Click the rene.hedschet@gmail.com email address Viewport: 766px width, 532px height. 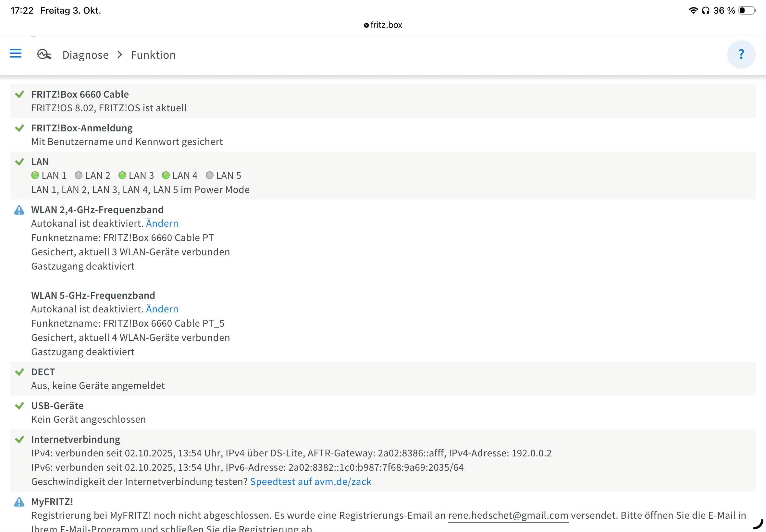[x=508, y=515]
